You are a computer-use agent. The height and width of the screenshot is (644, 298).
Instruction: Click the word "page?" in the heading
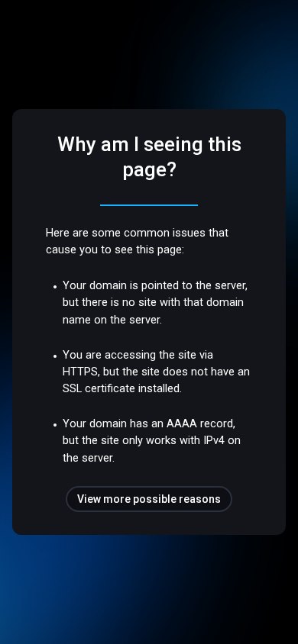coord(149,169)
